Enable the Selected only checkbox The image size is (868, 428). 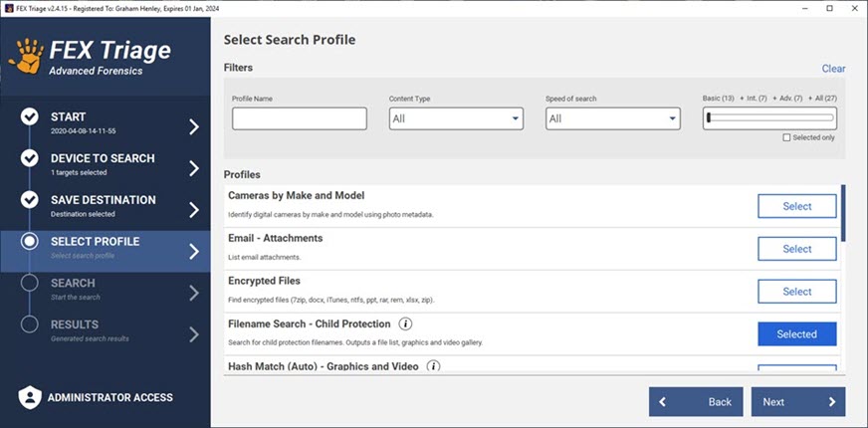point(786,137)
